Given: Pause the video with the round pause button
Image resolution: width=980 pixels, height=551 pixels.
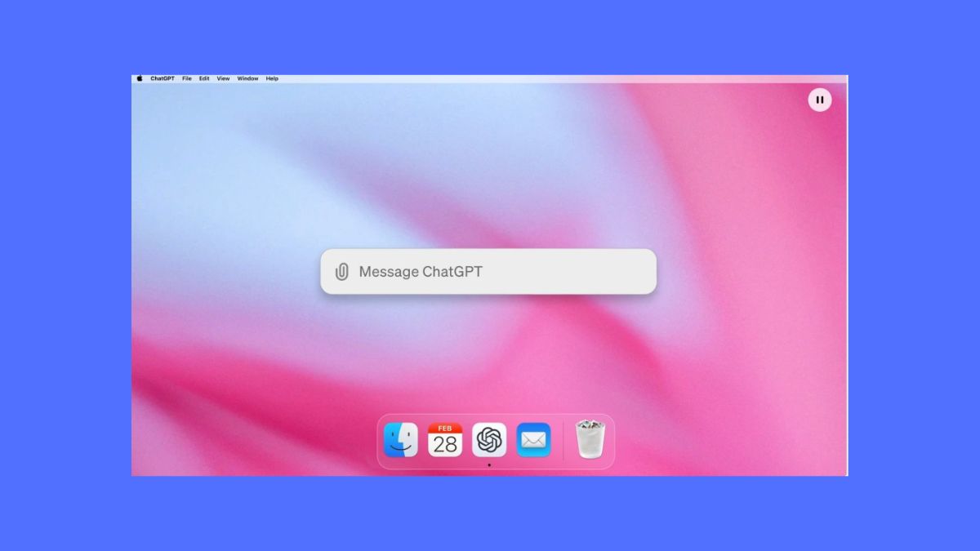Looking at the screenshot, I should pyautogui.click(x=819, y=100).
